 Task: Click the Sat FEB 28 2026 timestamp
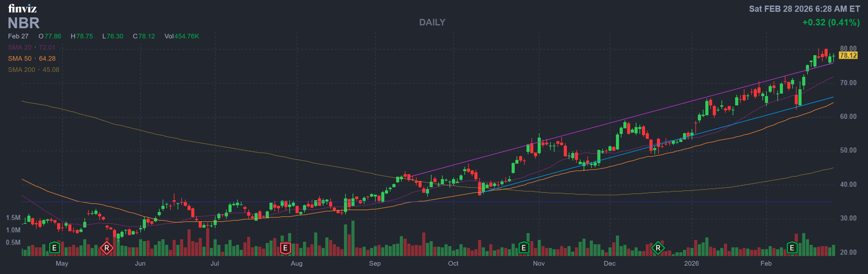click(x=804, y=9)
